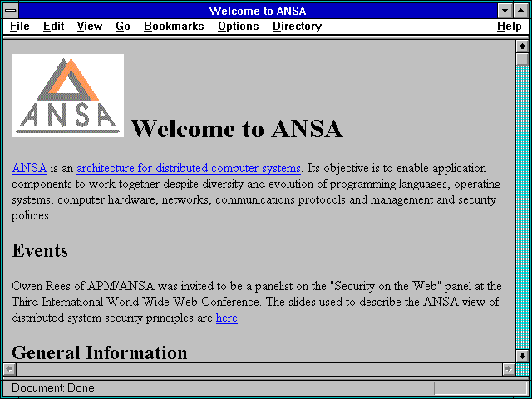Open the Bookmarks menu

click(x=174, y=27)
